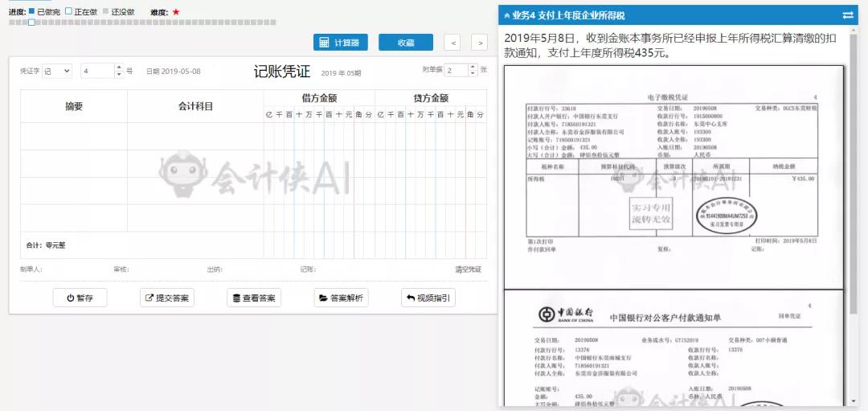Image resolution: width=868 pixels, height=411 pixels.
Task: Click the 电子缴税凭证 document image
Action: 674,177
